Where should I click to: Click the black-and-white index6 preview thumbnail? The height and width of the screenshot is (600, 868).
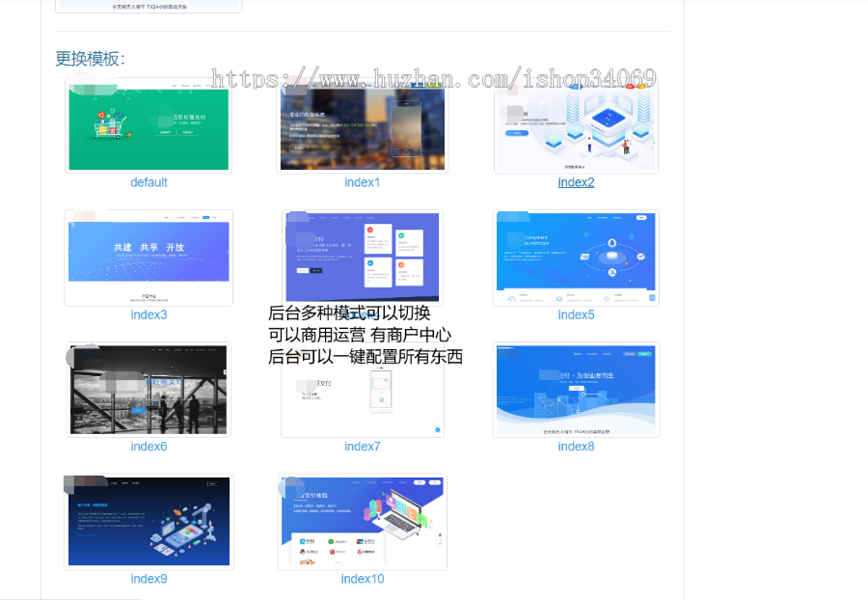(x=149, y=390)
